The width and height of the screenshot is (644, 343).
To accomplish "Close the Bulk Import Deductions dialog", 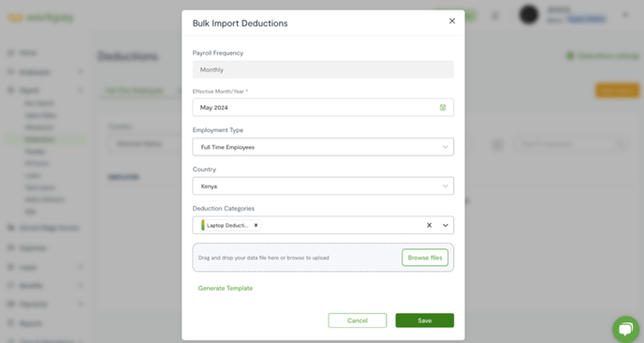I will pos(452,21).
